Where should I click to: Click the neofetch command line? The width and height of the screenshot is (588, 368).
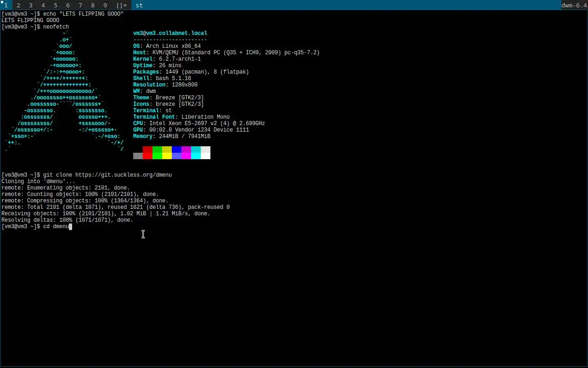tap(35, 27)
